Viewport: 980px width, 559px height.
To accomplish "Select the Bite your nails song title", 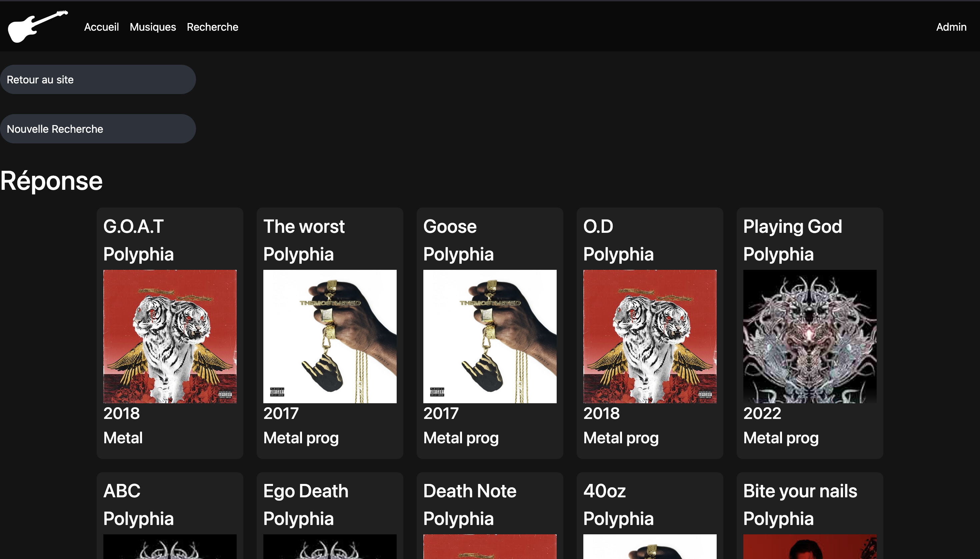I will tap(800, 492).
